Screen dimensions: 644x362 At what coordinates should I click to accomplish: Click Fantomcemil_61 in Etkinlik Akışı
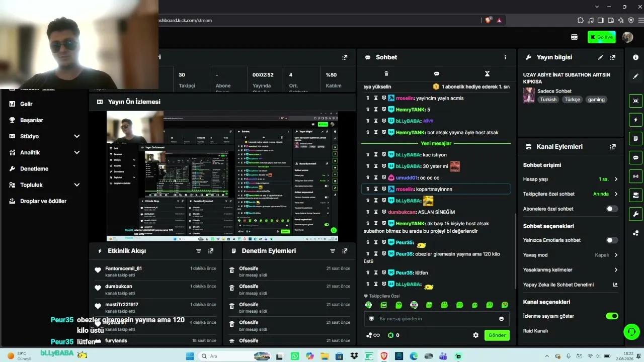(x=123, y=268)
